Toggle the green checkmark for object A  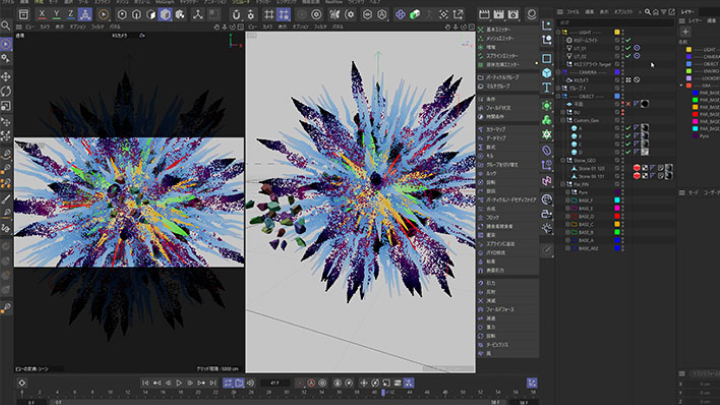pos(628,128)
